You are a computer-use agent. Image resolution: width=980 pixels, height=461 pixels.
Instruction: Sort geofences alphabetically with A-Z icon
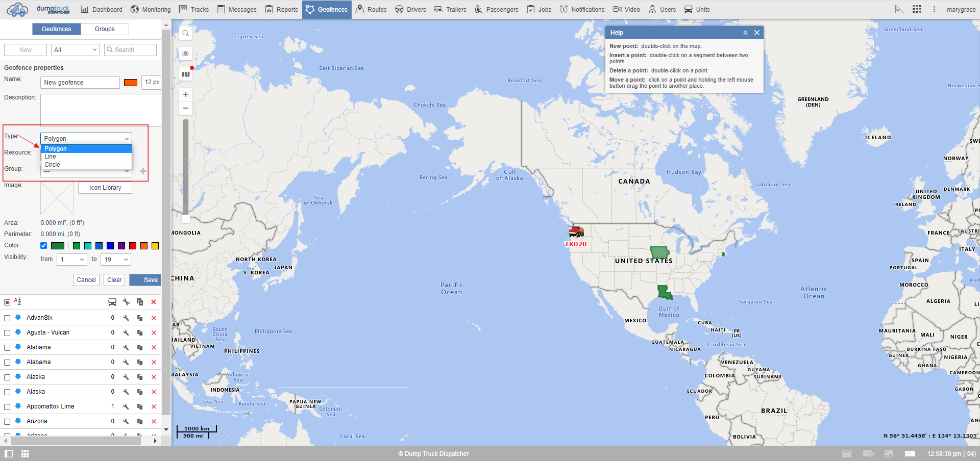[x=18, y=302]
